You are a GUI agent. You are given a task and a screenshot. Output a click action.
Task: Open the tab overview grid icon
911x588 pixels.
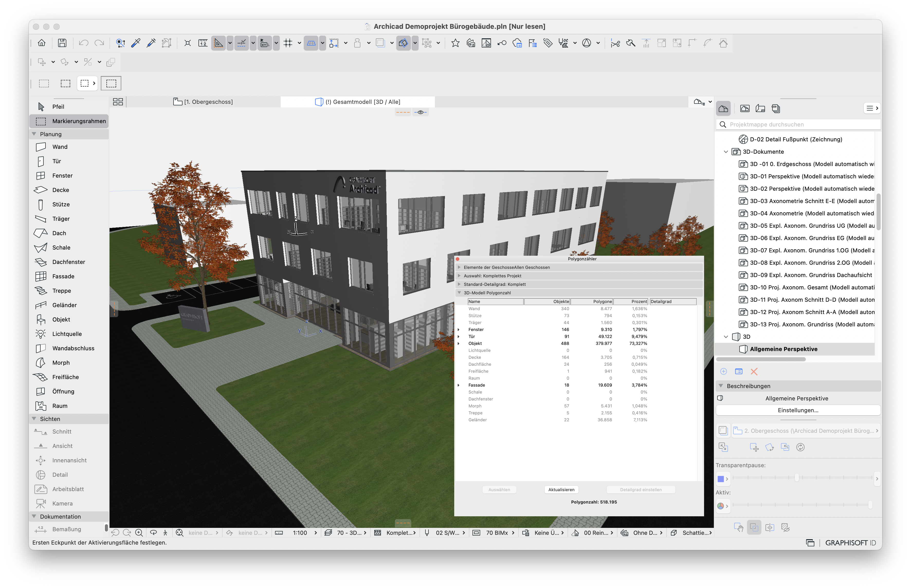tap(118, 102)
